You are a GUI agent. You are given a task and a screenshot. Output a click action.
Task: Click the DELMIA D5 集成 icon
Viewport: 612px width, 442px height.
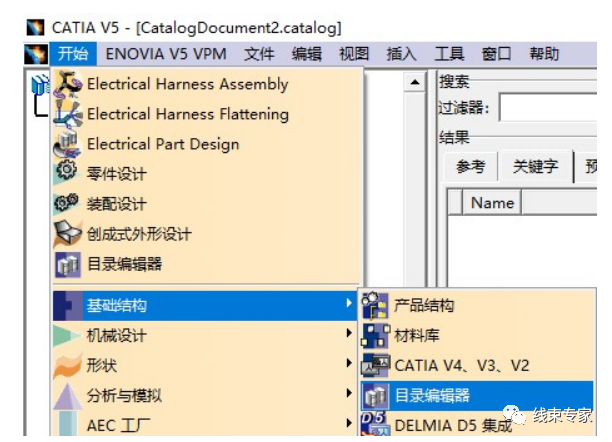click(x=375, y=424)
